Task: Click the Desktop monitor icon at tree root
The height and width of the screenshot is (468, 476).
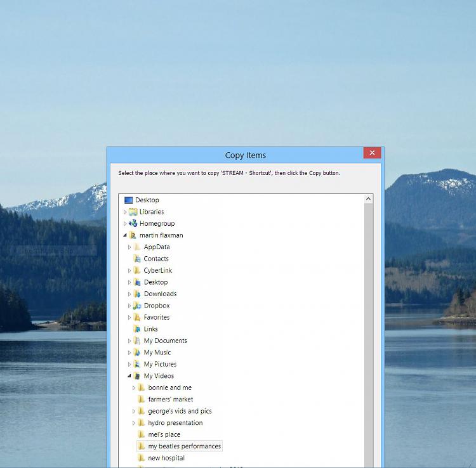Action: tap(129, 200)
